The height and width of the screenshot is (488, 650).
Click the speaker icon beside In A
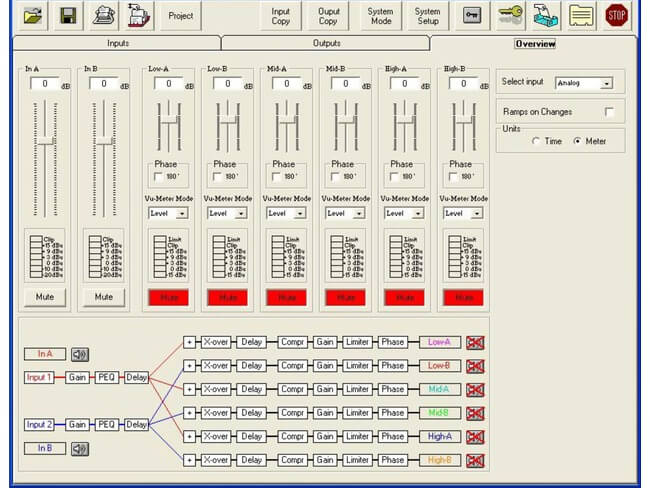pyautogui.click(x=79, y=354)
